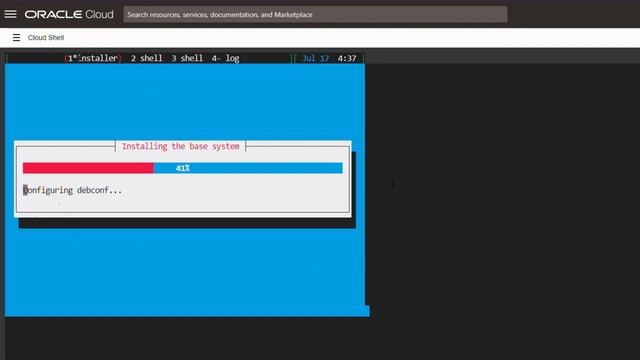The image size is (640, 360).
Task: Click the 41% installation progress bar
Action: coord(182,168)
